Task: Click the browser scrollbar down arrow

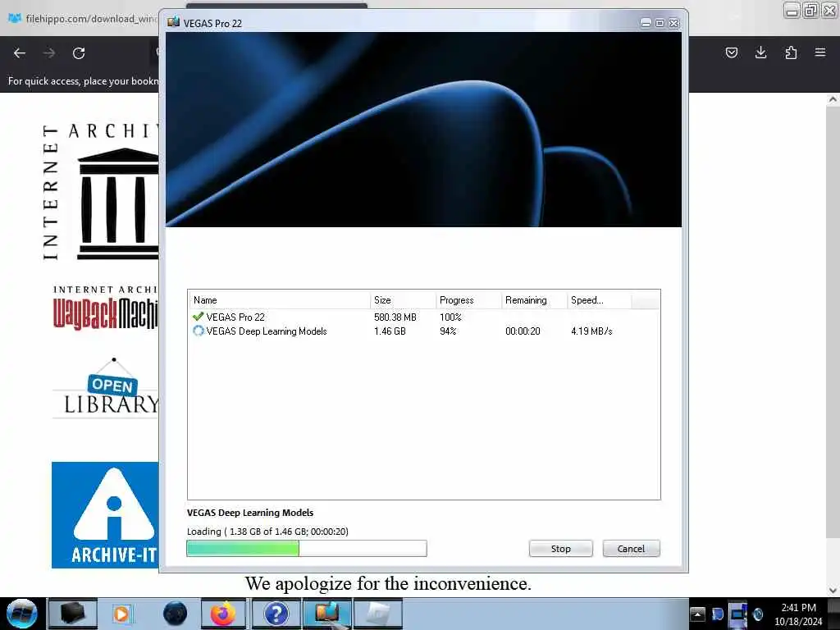Action: point(833,591)
